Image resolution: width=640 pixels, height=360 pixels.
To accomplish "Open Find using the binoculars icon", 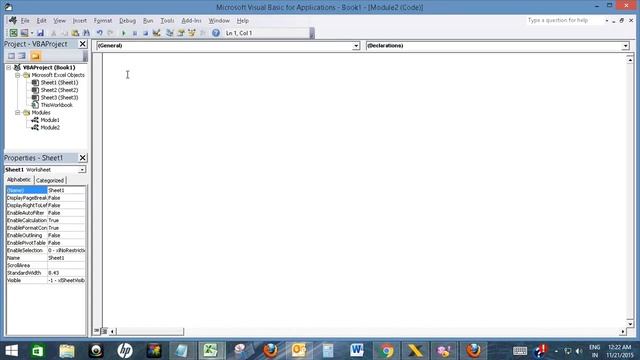I will [87, 33].
